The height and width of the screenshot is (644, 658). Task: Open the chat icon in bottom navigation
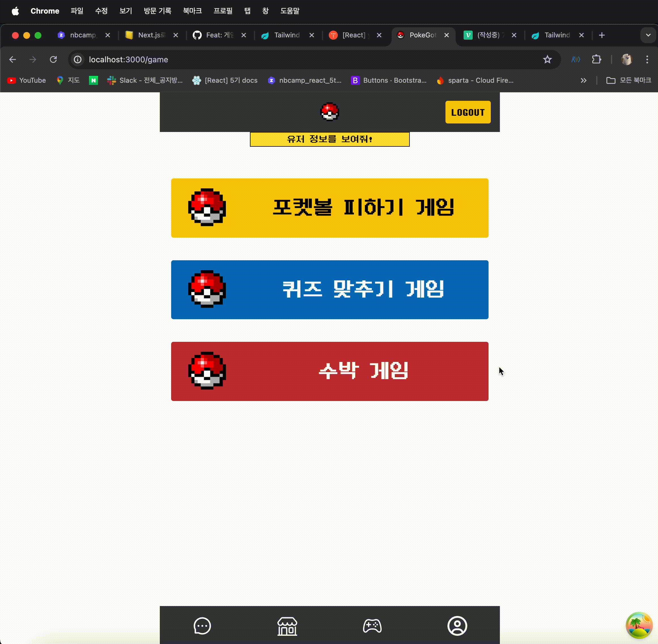202,626
